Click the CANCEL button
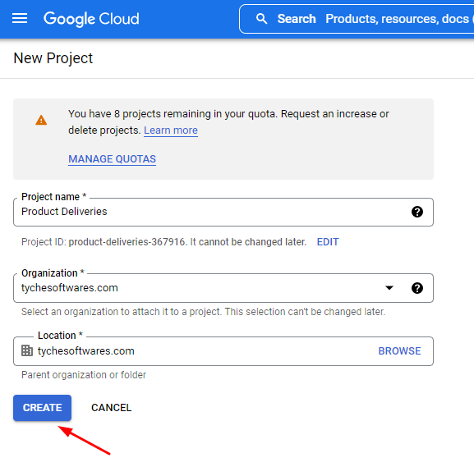Image resolution: width=474 pixels, height=476 pixels. pyautogui.click(x=111, y=408)
